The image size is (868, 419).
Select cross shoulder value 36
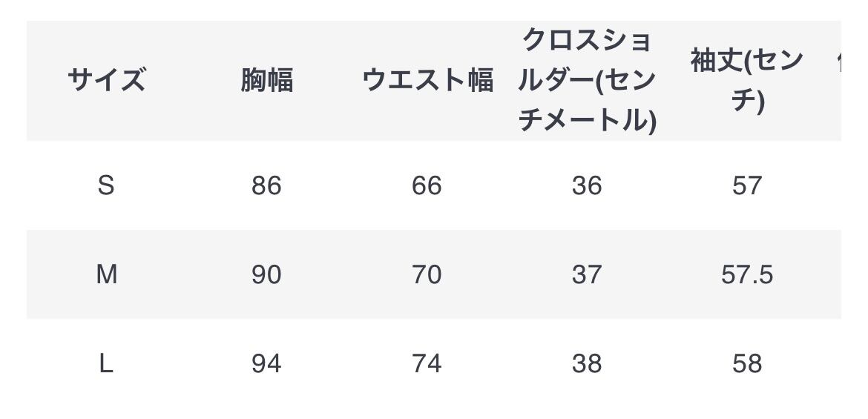[x=587, y=185]
